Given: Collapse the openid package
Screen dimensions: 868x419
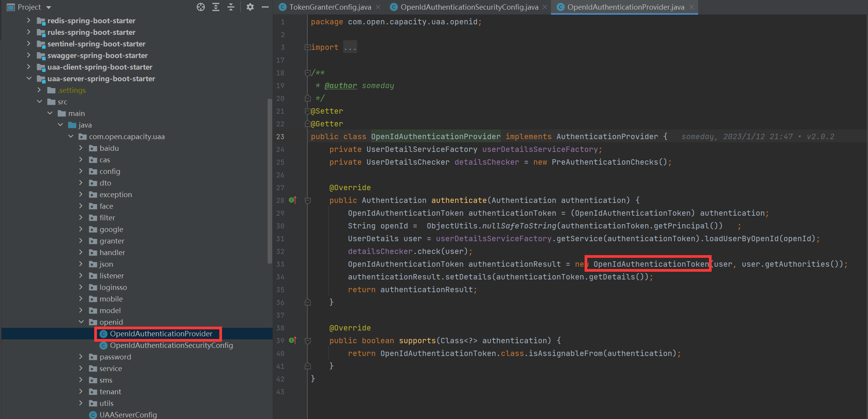Looking at the screenshot, I should [x=81, y=322].
